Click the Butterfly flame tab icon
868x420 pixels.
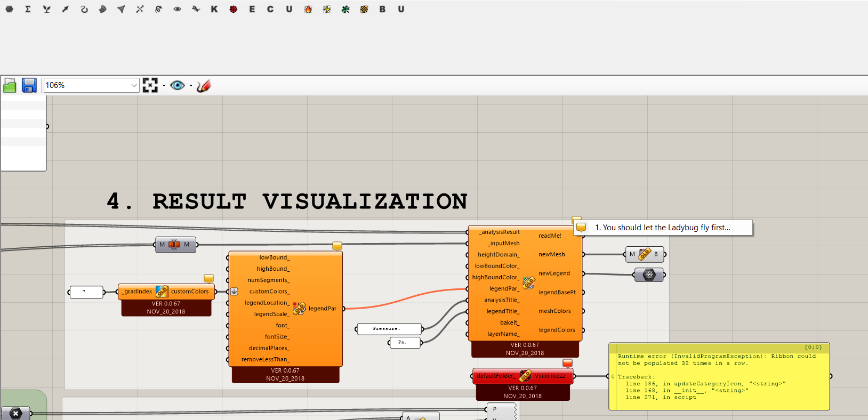click(308, 9)
